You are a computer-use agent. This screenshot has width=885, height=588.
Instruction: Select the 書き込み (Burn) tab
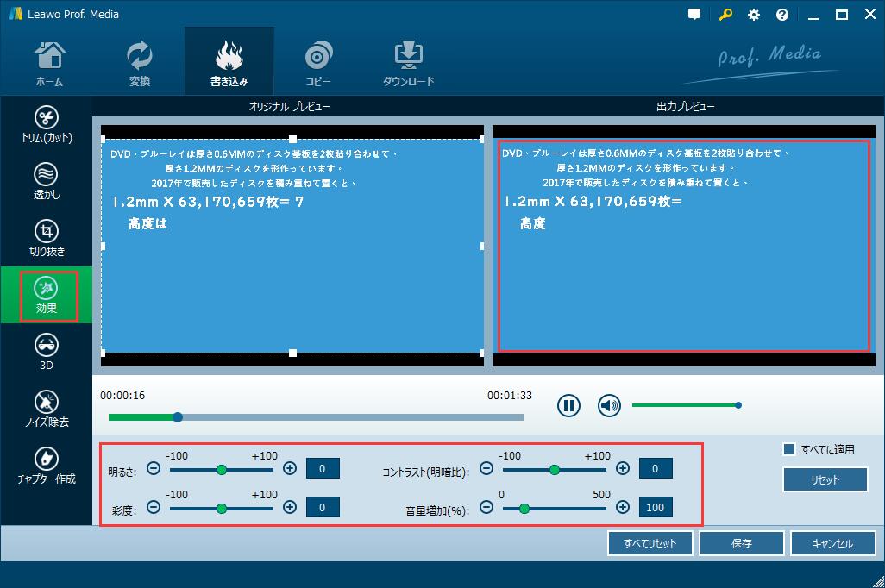pos(228,60)
